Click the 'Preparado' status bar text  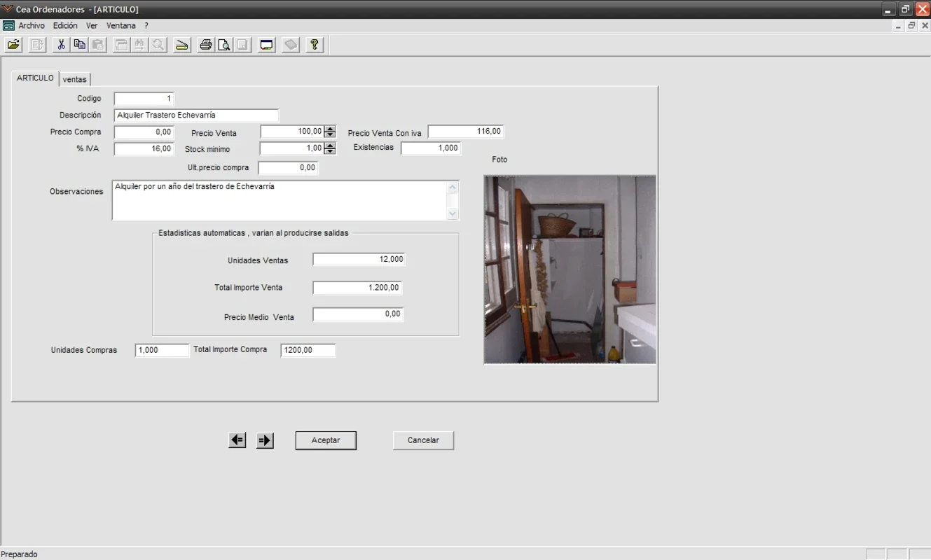pos(20,554)
